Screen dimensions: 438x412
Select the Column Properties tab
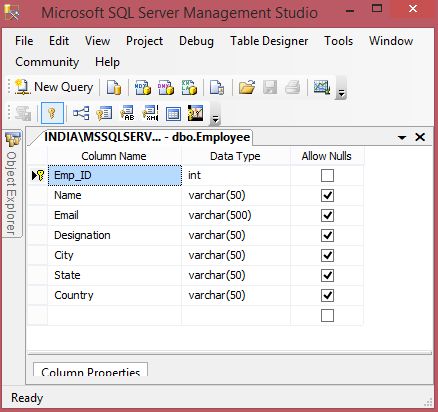(x=90, y=370)
